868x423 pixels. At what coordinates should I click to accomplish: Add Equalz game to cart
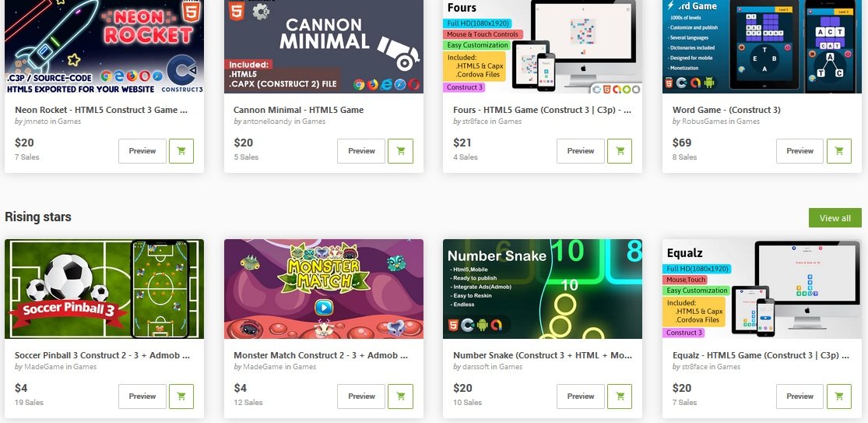point(838,396)
